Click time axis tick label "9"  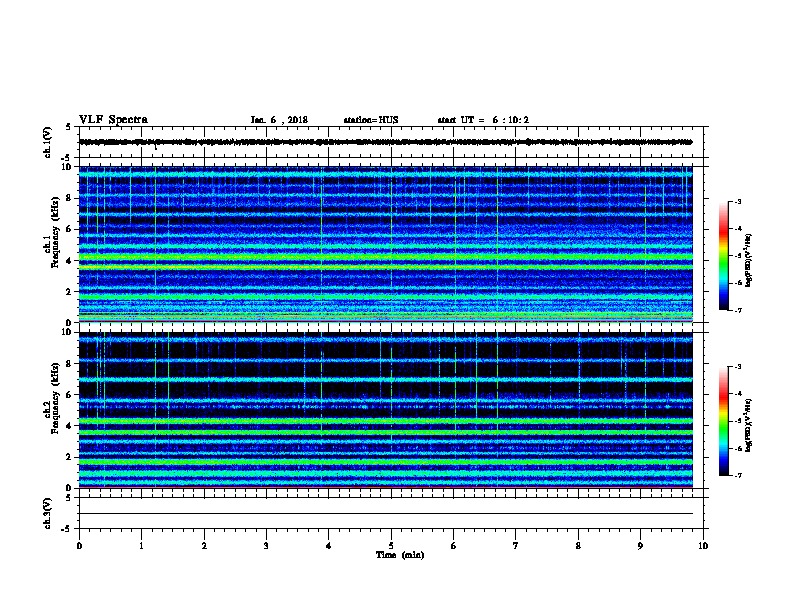640,545
